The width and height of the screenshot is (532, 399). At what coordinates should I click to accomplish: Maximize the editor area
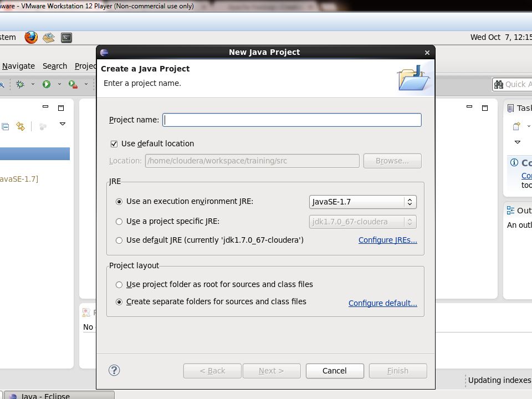(485, 108)
